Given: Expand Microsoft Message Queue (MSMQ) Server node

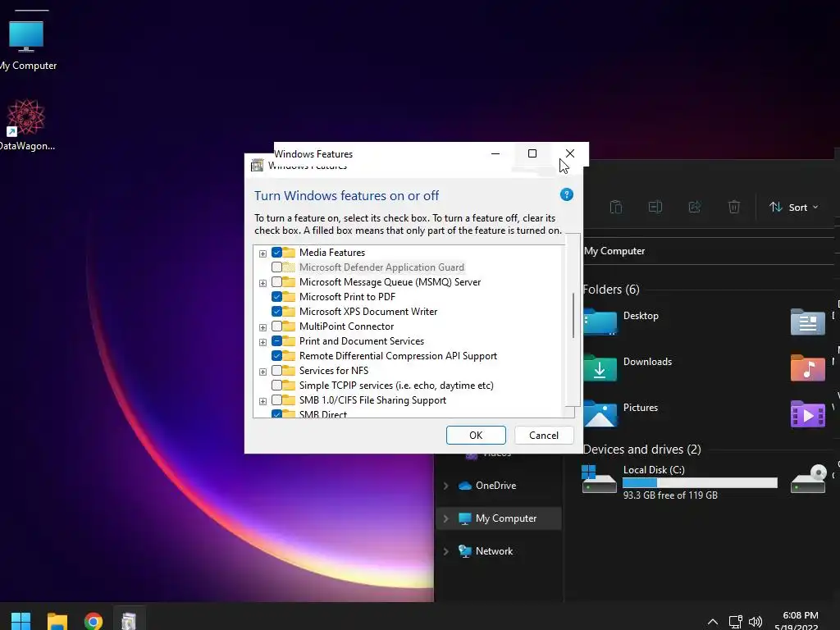Looking at the screenshot, I should (x=262, y=283).
